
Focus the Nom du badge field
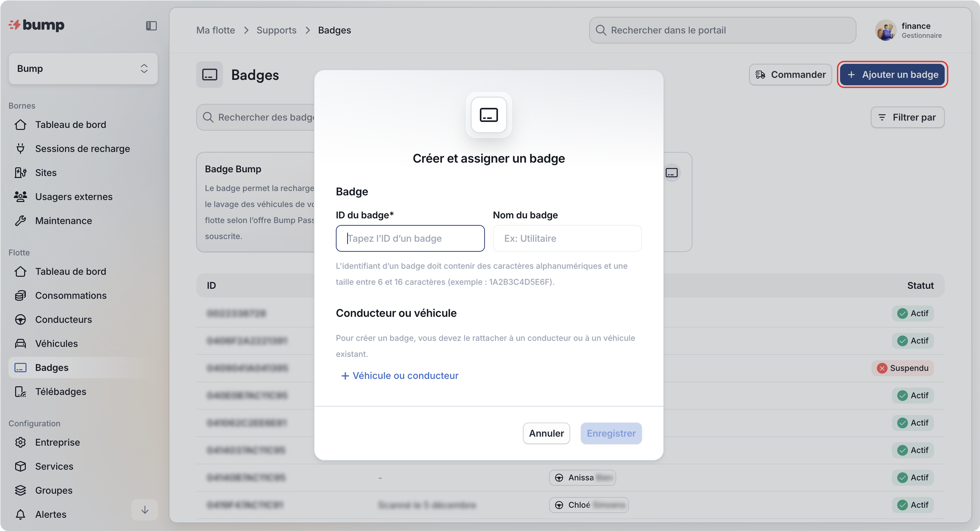[x=567, y=238]
